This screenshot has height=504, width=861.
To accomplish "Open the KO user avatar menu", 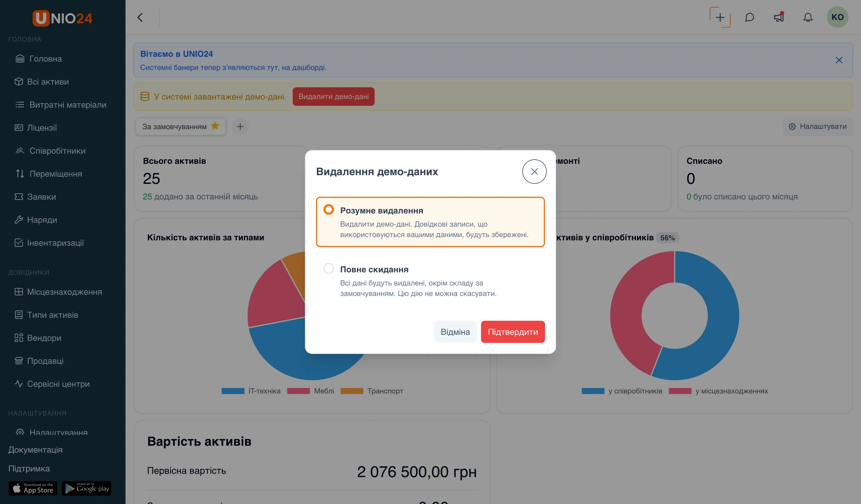I will [x=837, y=17].
